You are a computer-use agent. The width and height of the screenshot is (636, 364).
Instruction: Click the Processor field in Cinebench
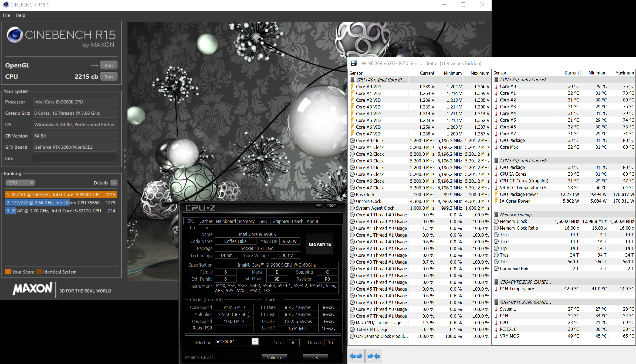tap(75, 102)
